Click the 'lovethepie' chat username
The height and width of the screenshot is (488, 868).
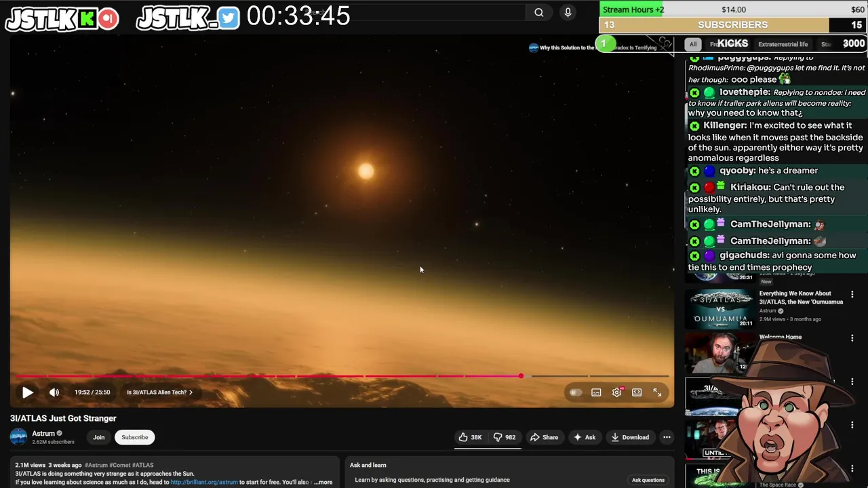pyautogui.click(x=744, y=92)
